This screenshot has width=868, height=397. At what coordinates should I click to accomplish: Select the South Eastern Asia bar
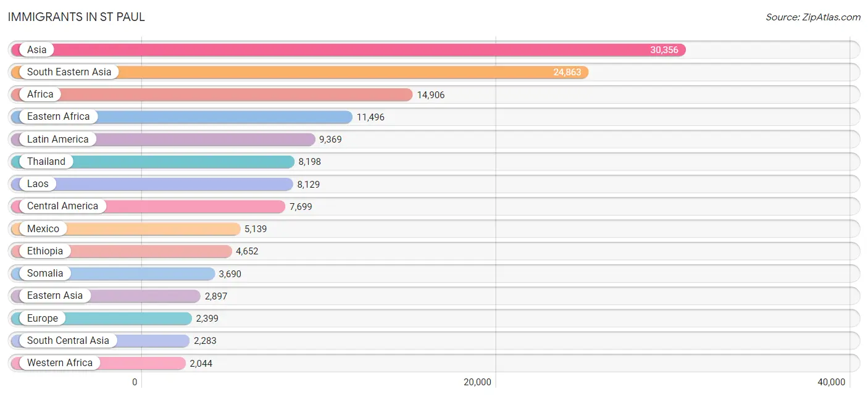299,72
